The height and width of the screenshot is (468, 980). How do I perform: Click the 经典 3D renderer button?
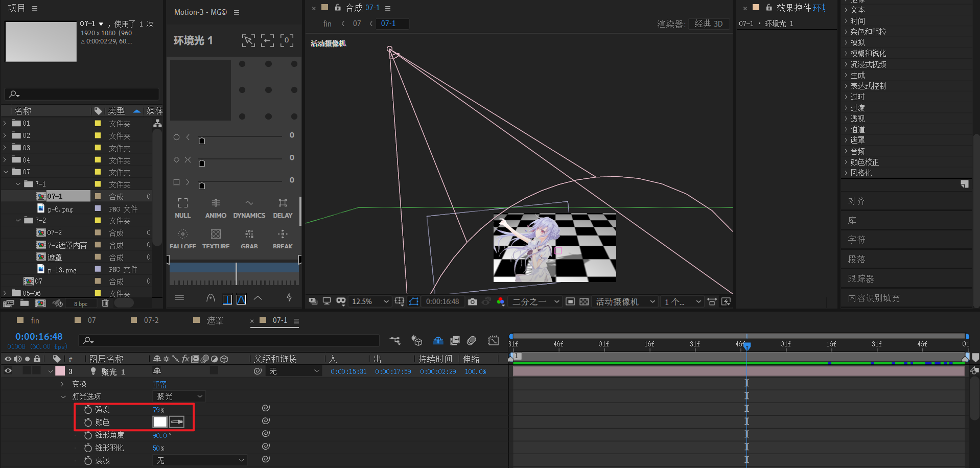click(x=709, y=24)
